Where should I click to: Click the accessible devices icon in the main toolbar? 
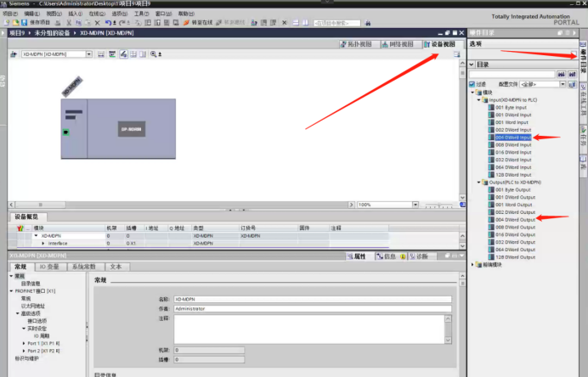[254, 23]
